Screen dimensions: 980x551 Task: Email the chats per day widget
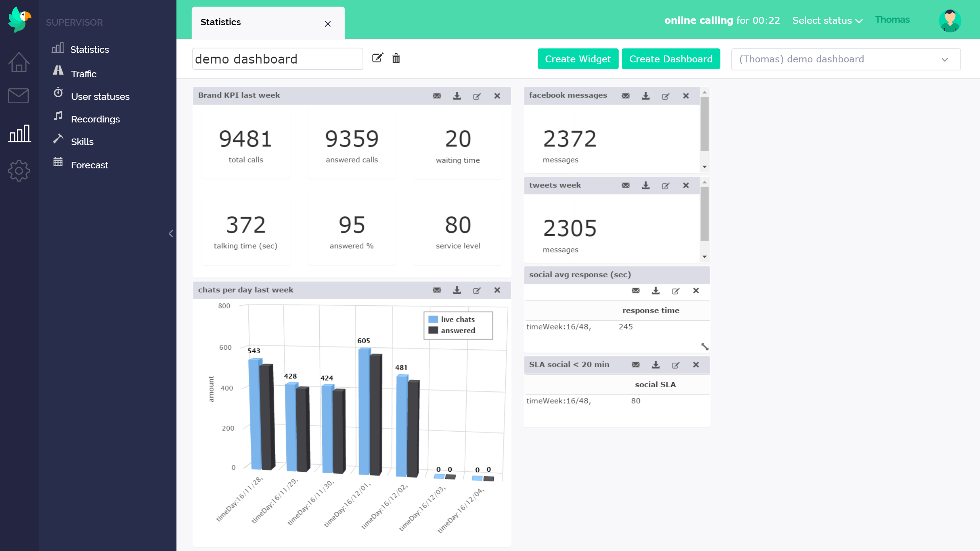pyautogui.click(x=437, y=290)
